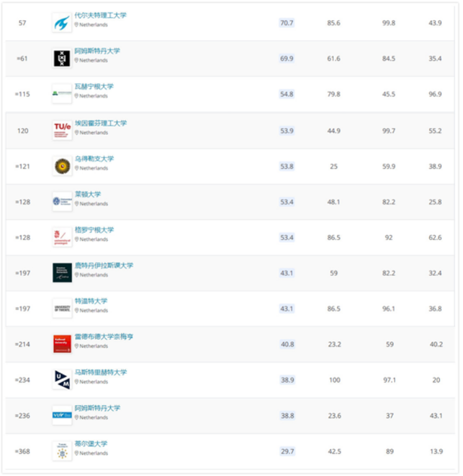Open the 雷德布德大学奈梅亨 link
Viewport: 463px width, 476px height.
pyautogui.click(x=104, y=337)
